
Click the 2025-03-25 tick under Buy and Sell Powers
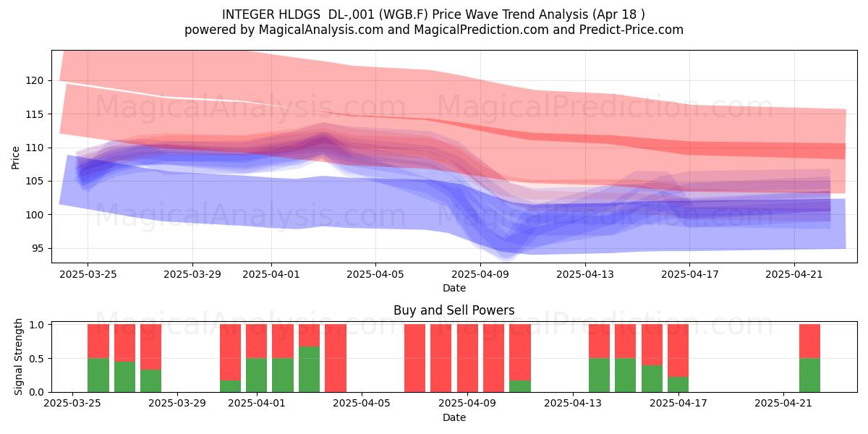pyautogui.click(x=72, y=404)
